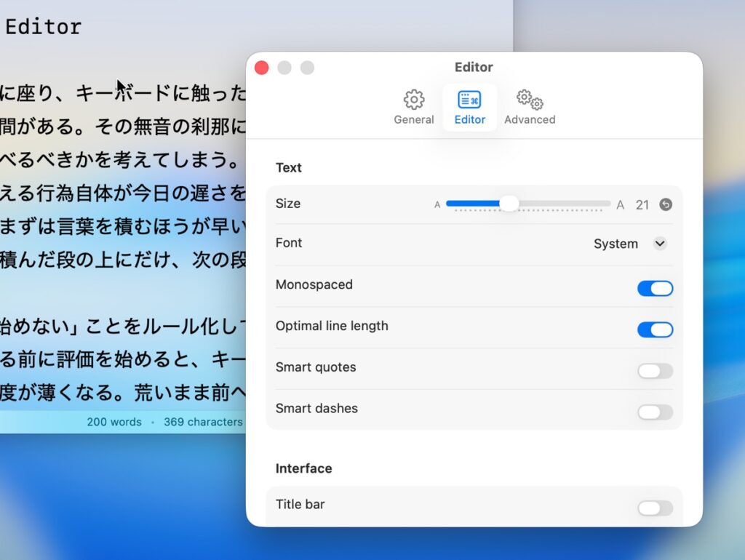Screen dimensions: 745x560
Task: Click the font size value 21
Action: (642, 205)
